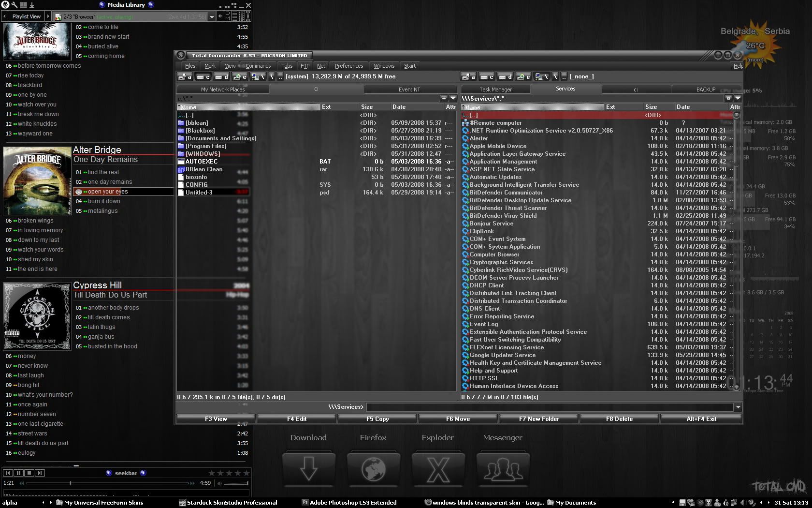Open right panel directory history dropdown
The image size is (812, 508).
738,98
